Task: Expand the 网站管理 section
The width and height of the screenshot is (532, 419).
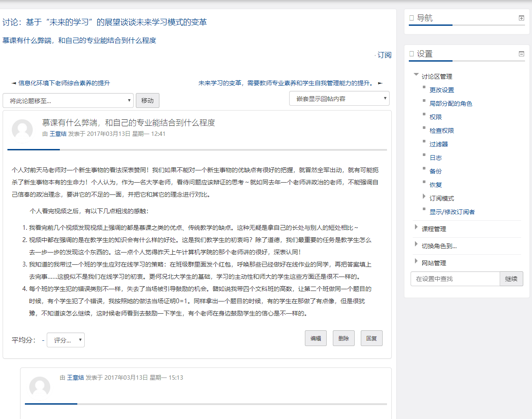Action: pyautogui.click(x=416, y=261)
